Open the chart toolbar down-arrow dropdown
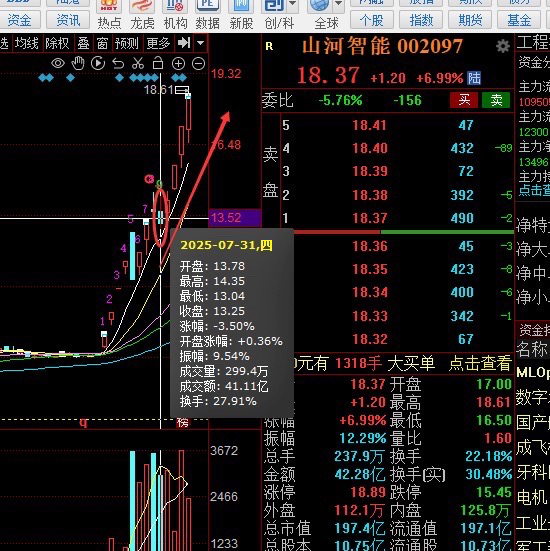550x551 pixels. click(200, 43)
